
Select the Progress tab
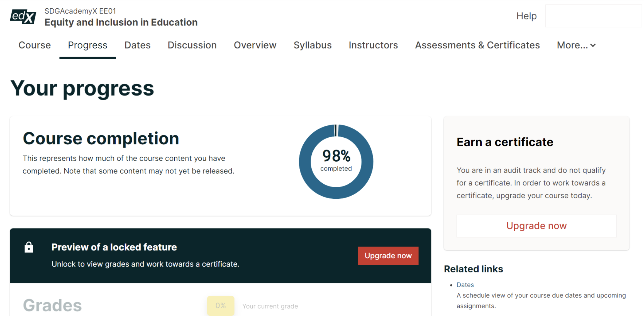pyautogui.click(x=87, y=45)
